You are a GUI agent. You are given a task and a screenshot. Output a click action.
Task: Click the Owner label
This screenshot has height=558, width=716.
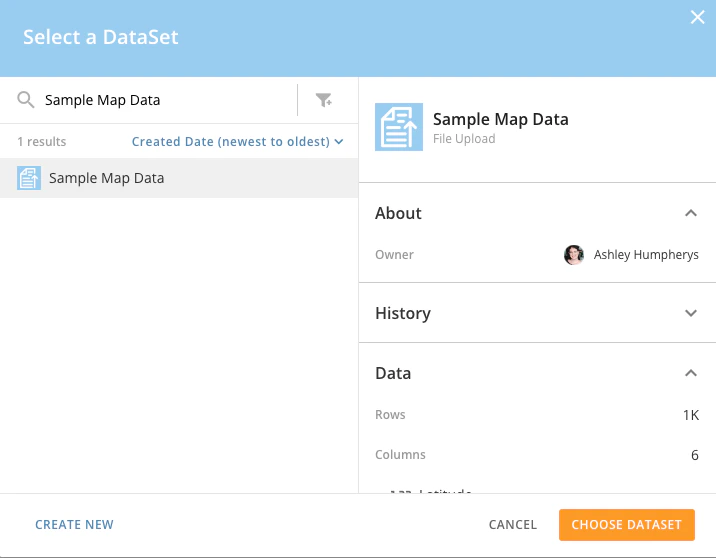coord(394,255)
